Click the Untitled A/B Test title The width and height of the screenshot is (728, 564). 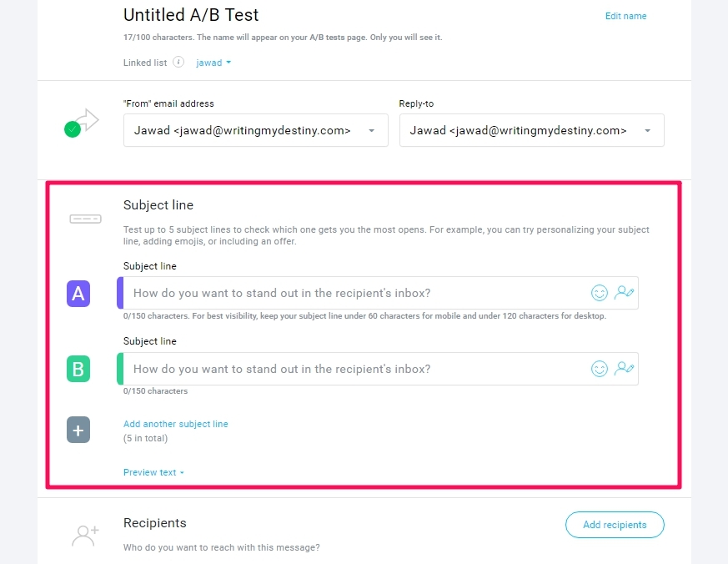coord(191,15)
